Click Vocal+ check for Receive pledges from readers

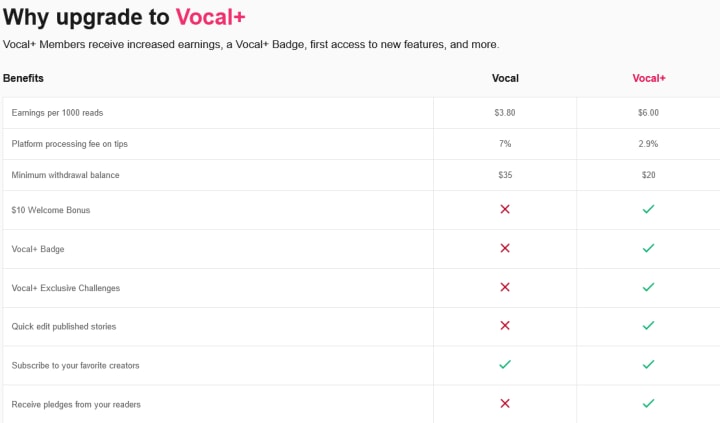pos(648,404)
